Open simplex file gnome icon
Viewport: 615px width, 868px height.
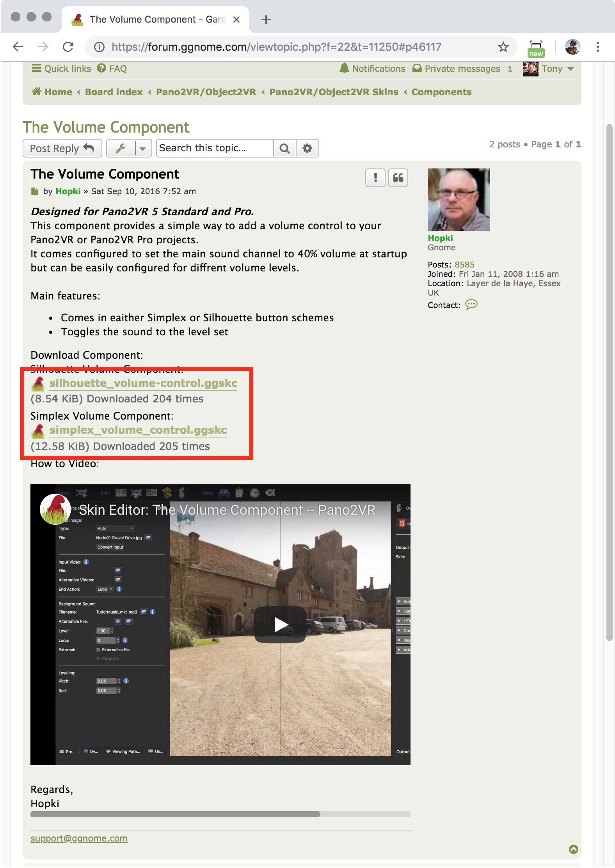coord(38,431)
